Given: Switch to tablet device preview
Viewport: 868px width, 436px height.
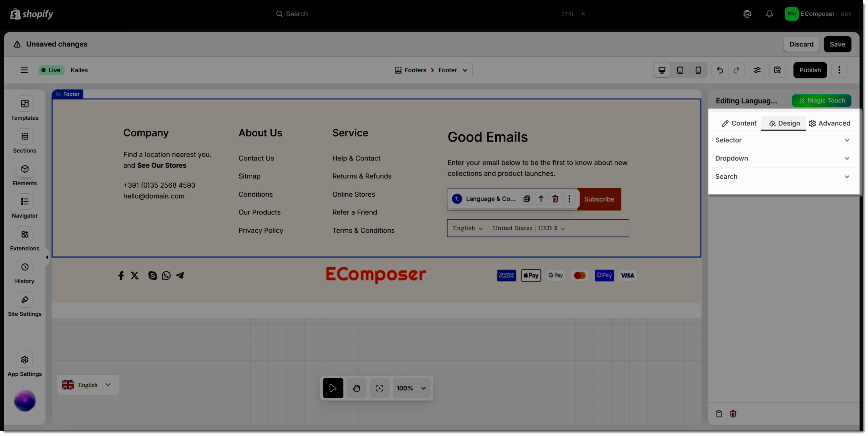Looking at the screenshot, I should [680, 70].
